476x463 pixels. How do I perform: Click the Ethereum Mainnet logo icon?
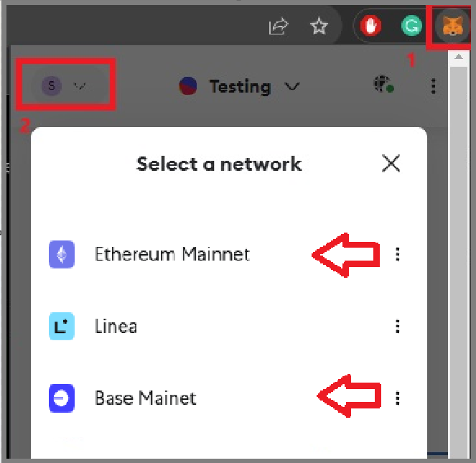62,254
